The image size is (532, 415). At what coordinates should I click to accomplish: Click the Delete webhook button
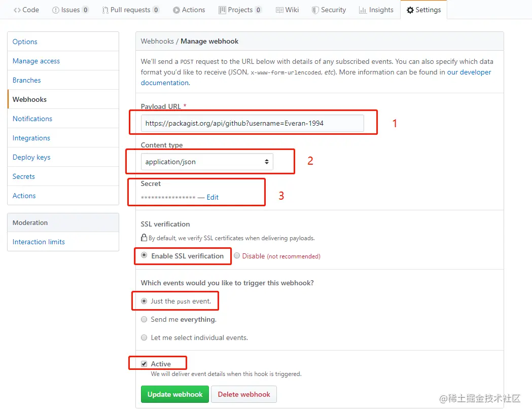(x=244, y=394)
